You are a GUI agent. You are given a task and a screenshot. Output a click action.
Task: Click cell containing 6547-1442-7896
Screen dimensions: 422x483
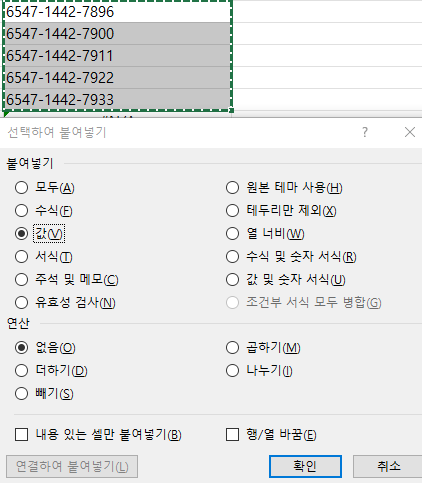[117, 12]
